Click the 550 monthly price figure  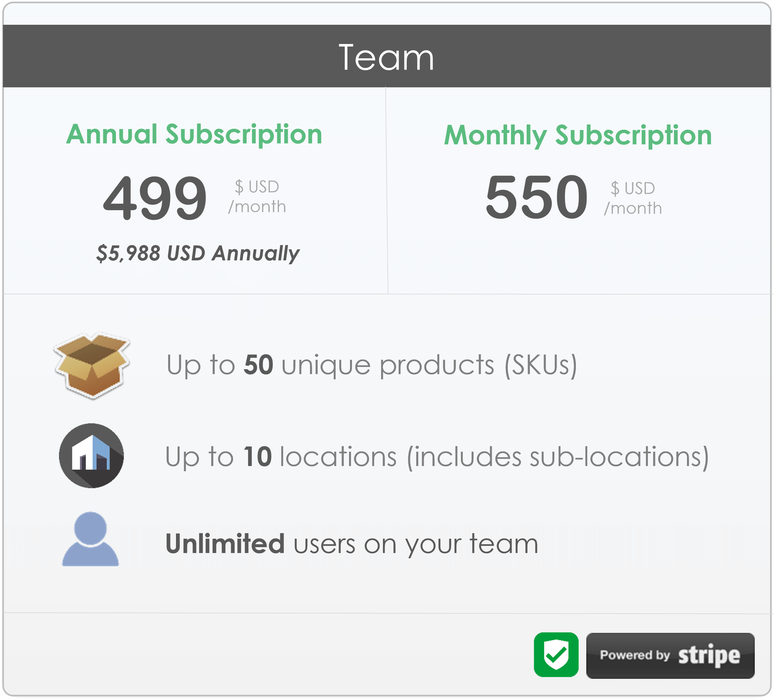536,197
